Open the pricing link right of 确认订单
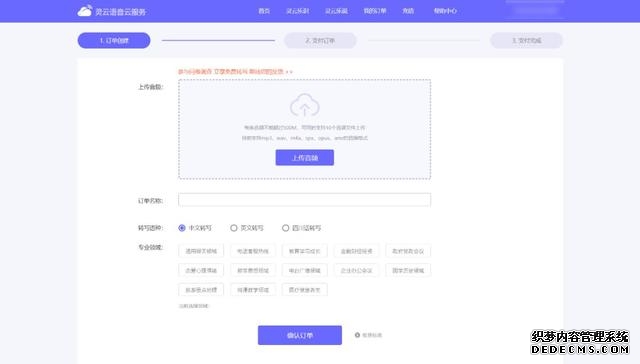The image size is (640, 364). [x=372, y=335]
